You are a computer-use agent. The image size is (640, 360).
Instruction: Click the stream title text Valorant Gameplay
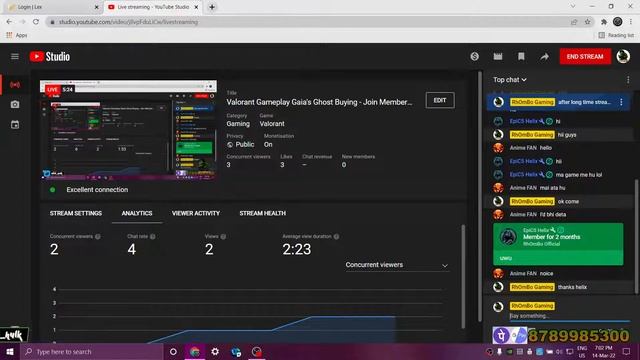coord(319,102)
